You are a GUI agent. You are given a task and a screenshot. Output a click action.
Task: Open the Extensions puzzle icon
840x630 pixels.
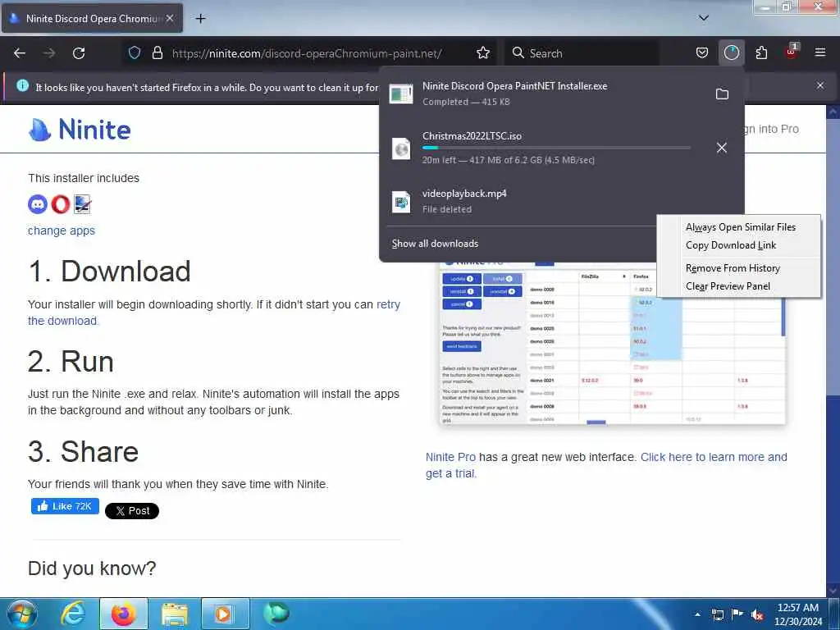point(761,52)
